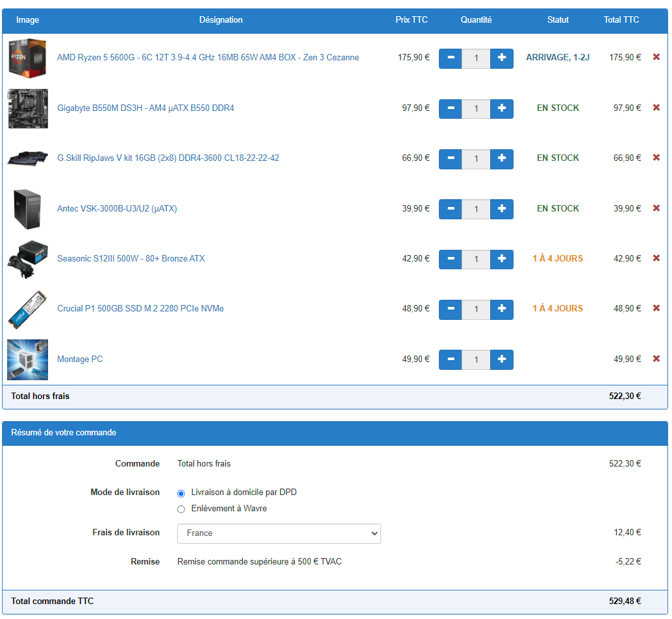Click the Statut column header
Viewport: 672px width, 619px height.
[558, 19]
